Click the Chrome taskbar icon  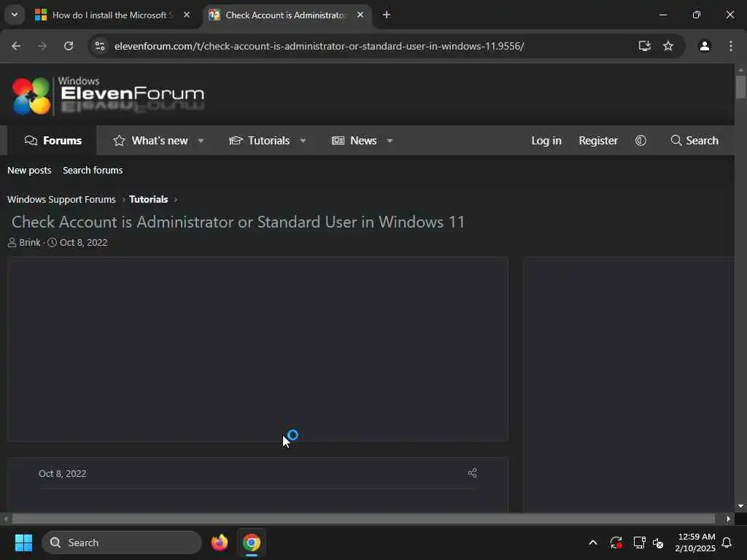252,542
